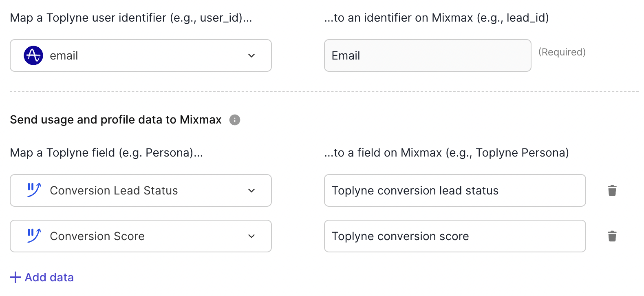Viewport: 644px width, 296px height.
Task: Click the Add data link
Action: 49,277
